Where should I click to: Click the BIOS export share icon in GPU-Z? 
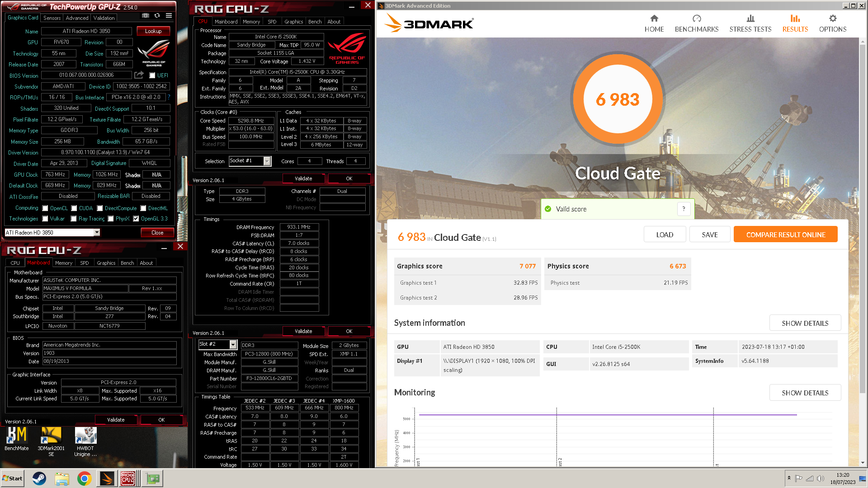click(x=139, y=75)
